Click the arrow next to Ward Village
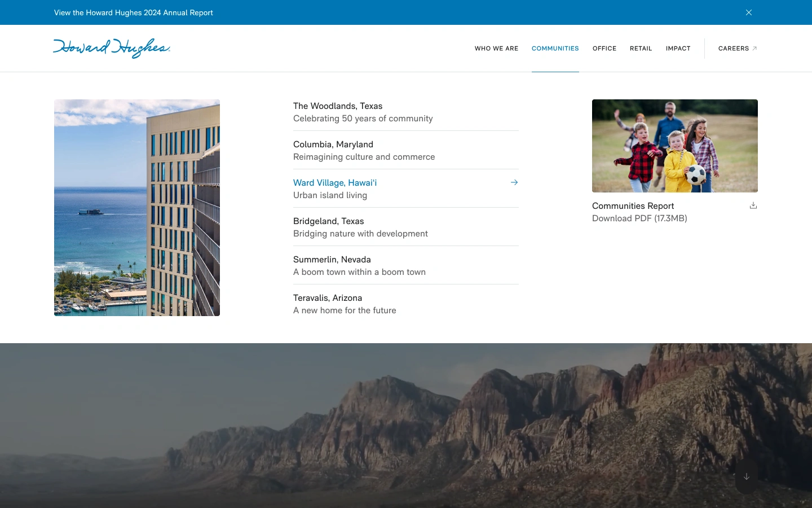The height and width of the screenshot is (508, 812). point(514,182)
